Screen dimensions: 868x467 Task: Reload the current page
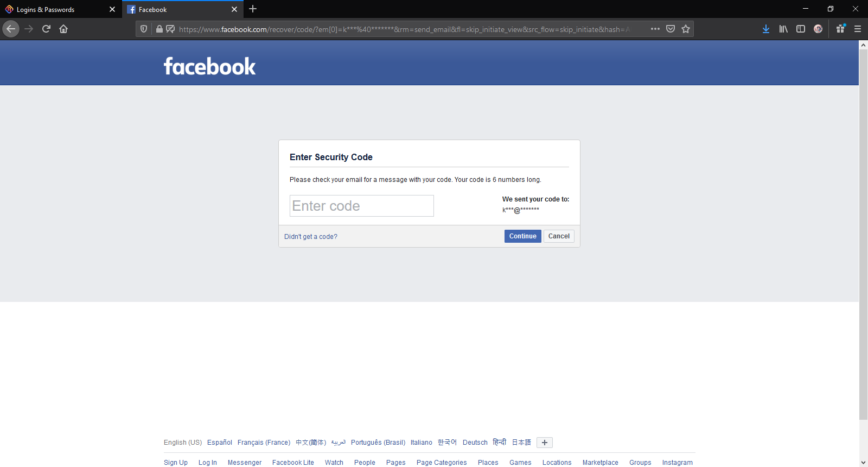(46, 29)
